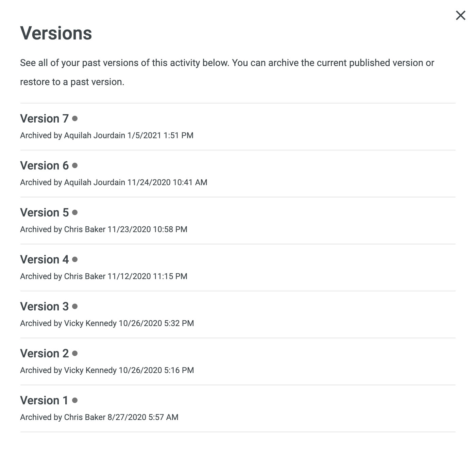Viewport: 476px width, 452px height.
Task: Click the gray status dot beside Version 1
Action: (75, 400)
